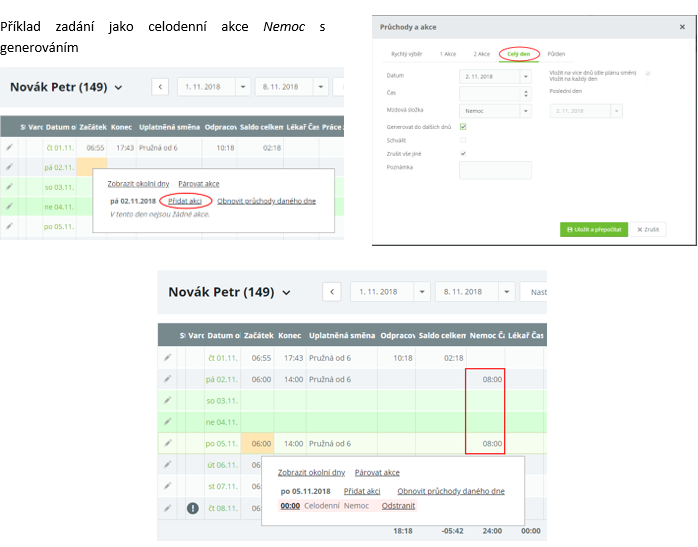Image resolution: width=698 pixels, height=547 pixels.
Task: Click the red-circled Přidat akci link
Action: (x=184, y=200)
